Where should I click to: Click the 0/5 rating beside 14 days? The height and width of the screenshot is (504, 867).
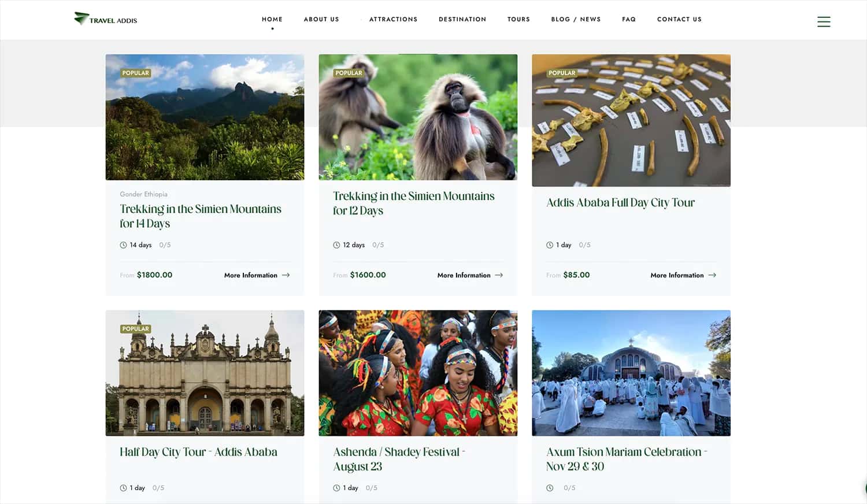tap(165, 245)
